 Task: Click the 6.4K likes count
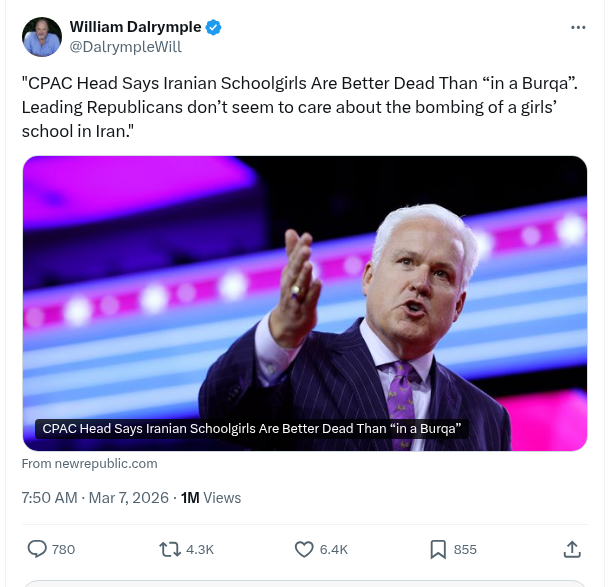[334, 550]
